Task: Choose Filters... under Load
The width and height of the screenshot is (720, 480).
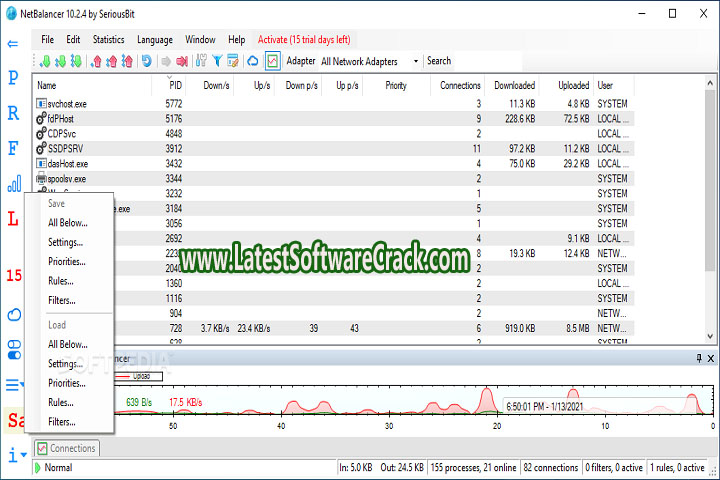Action: click(62, 422)
